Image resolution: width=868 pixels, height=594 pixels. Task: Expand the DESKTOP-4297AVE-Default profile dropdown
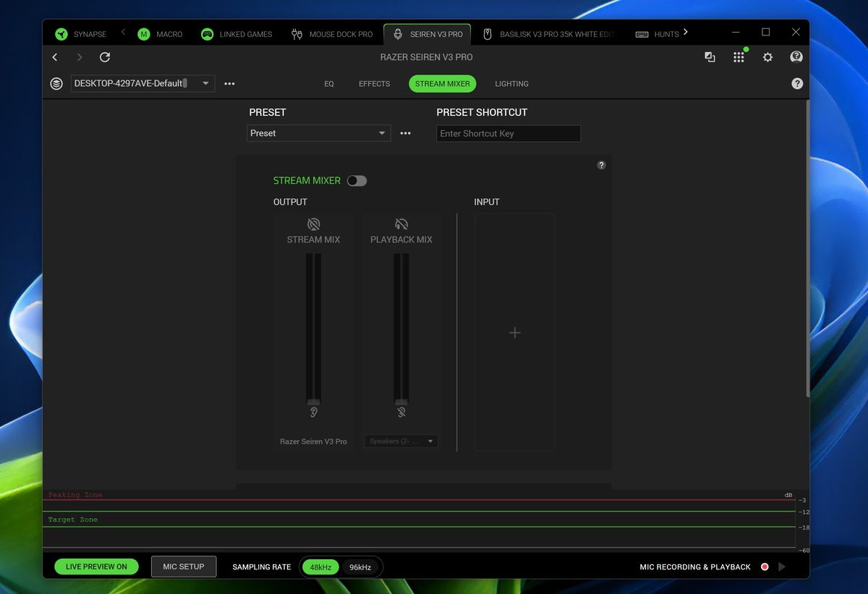(x=142, y=83)
